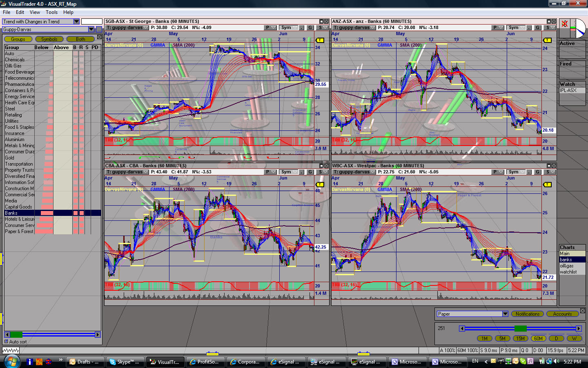The height and width of the screenshot is (368, 588).
Task: Switch the list to Symbols view
Action: [x=49, y=39]
